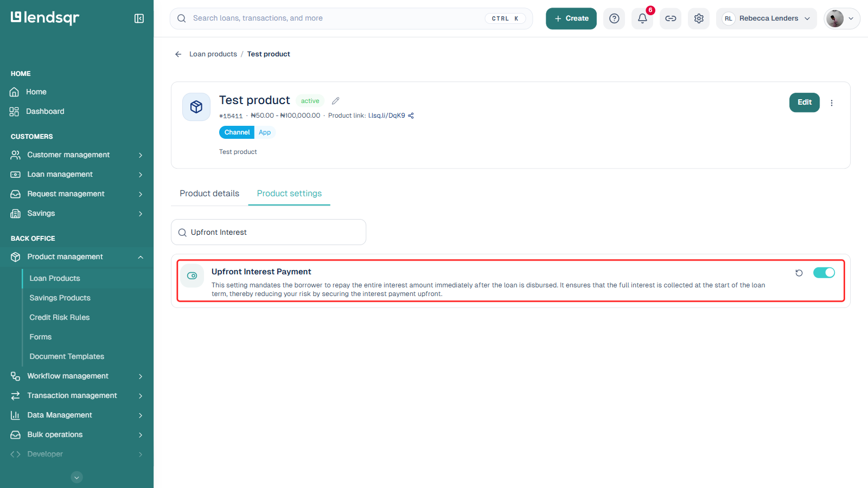
Task: Click the lendsqr logo
Action: 45,18
